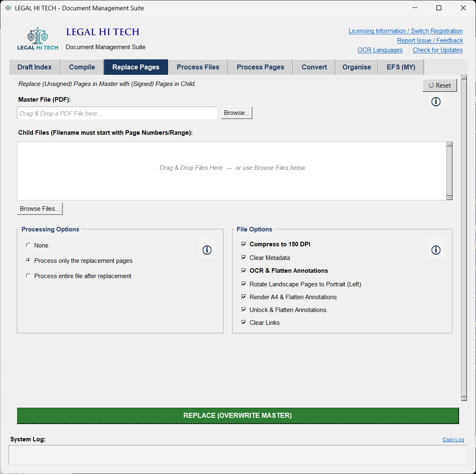476x474 pixels.
Task: Open Licensing Information / Switch Registration link
Action: pyautogui.click(x=406, y=31)
